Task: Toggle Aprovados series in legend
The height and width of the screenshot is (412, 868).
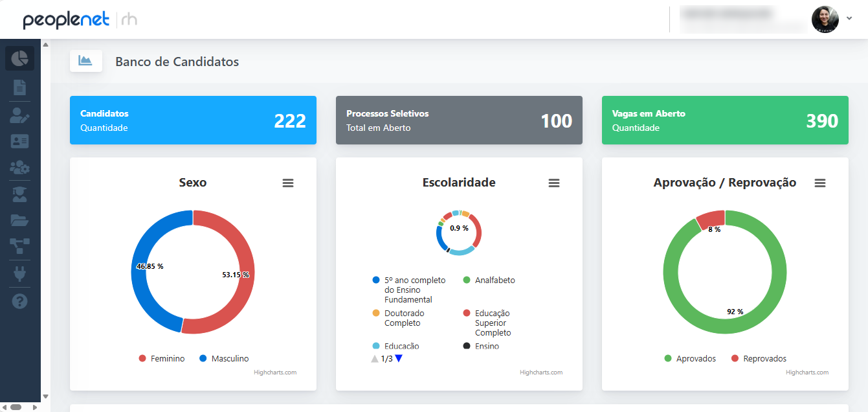Action: tap(690, 358)
